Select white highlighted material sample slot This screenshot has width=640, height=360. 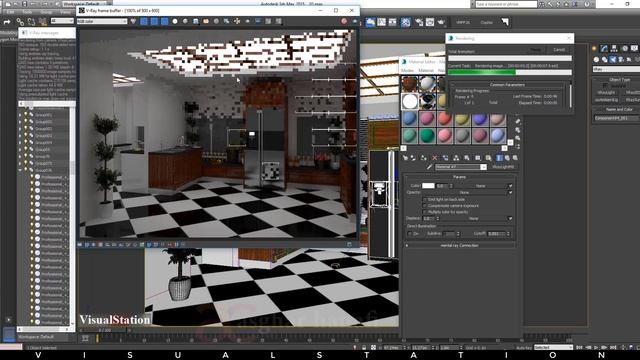(409, 101)
